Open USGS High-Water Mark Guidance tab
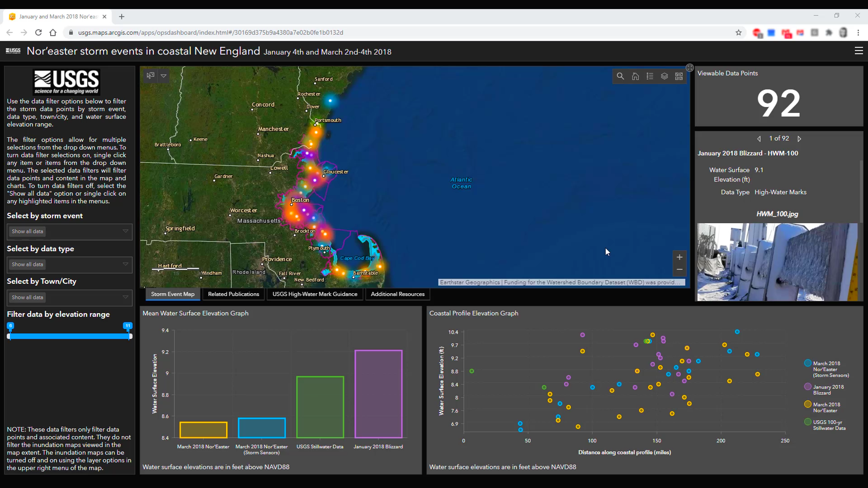This screenshot has height=488, width=868. click(x=315, y=294)
